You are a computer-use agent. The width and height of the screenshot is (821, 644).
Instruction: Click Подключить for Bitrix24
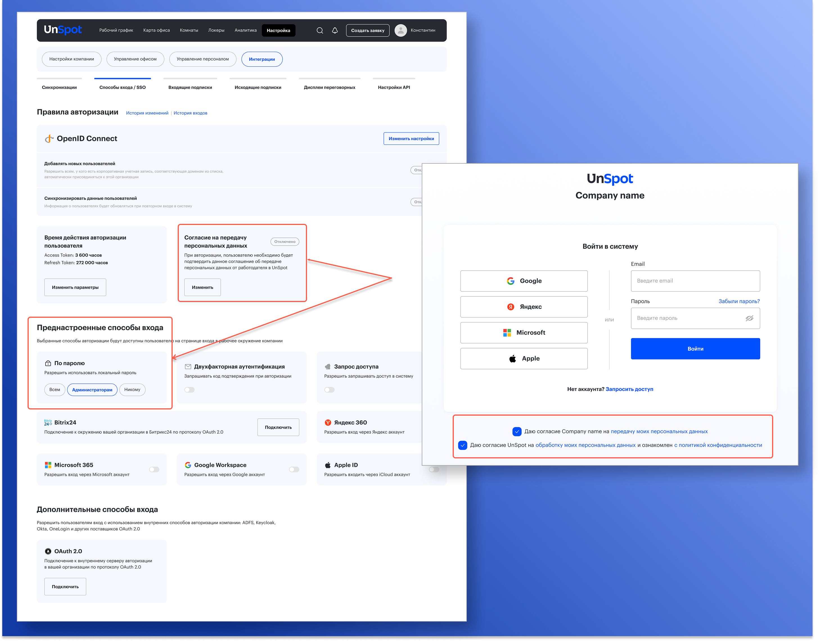coord(278,427)
